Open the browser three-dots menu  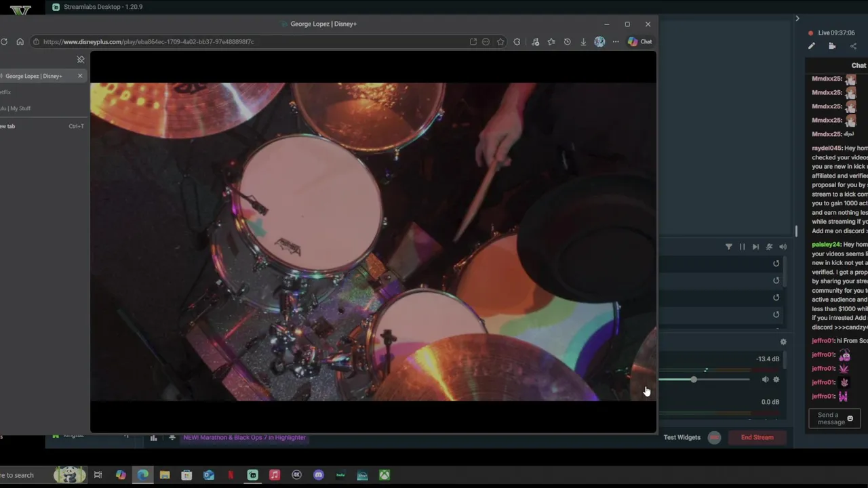(616, 42)
